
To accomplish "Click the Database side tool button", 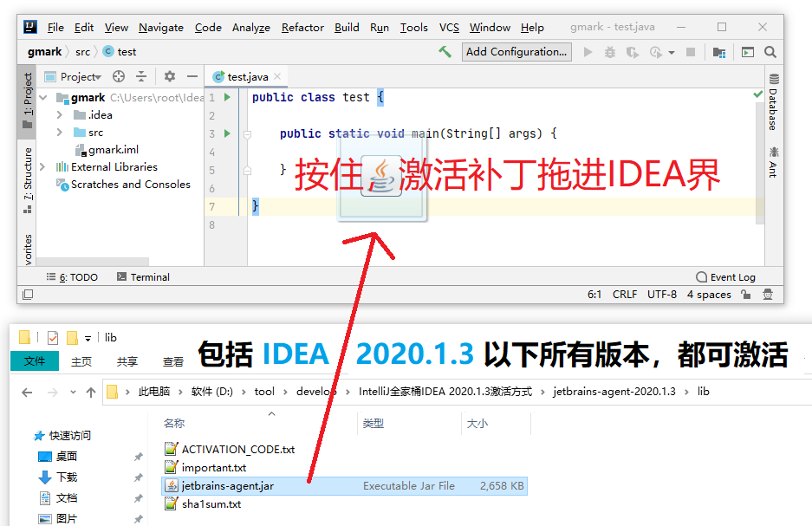I will click(773, 102).
